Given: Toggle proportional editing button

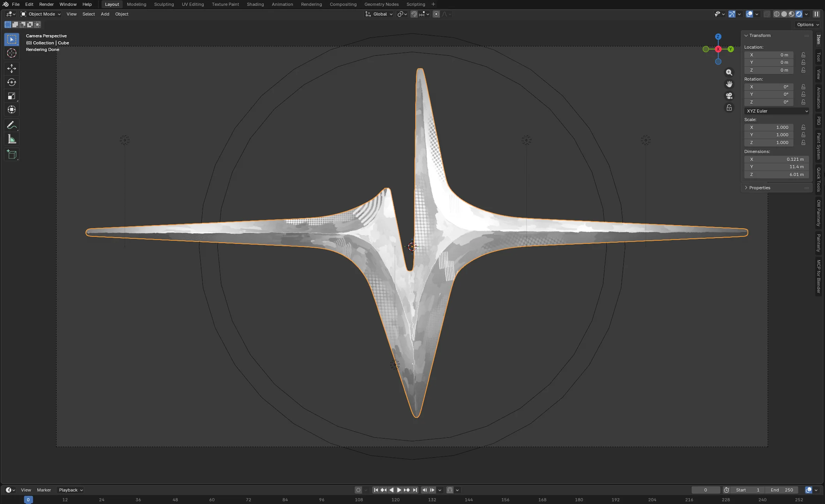Looking at the screenshot, I should click(x=436, y=14).
